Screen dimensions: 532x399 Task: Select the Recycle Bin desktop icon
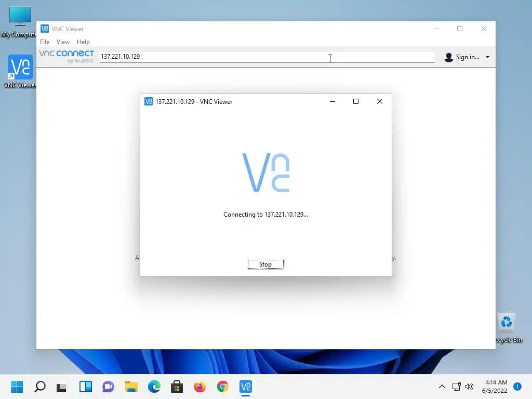(508, 328)
